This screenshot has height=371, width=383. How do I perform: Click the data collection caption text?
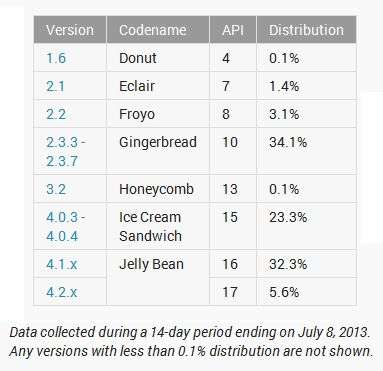coord(191,341)
